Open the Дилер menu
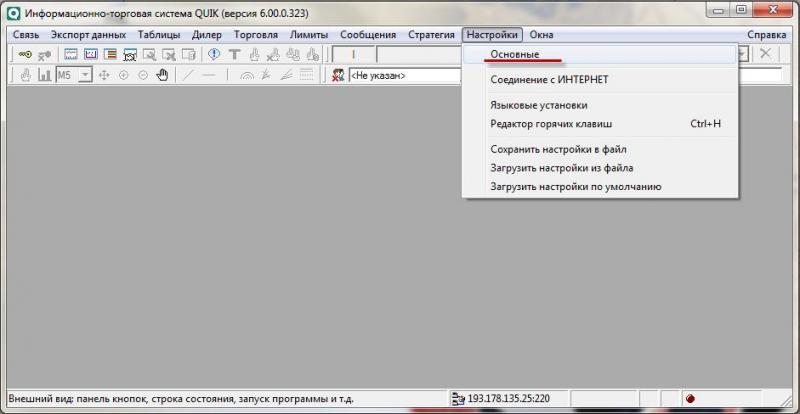 [207, 35]
